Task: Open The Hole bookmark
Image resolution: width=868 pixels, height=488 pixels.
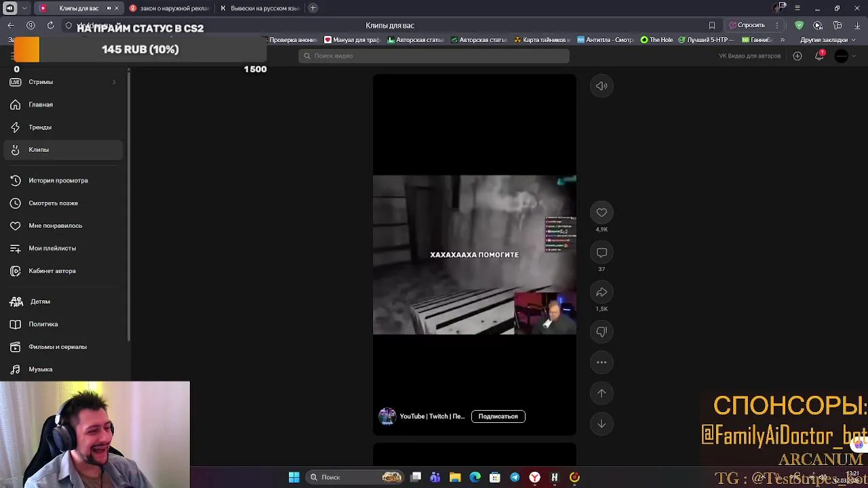Action: click(656, 40)
